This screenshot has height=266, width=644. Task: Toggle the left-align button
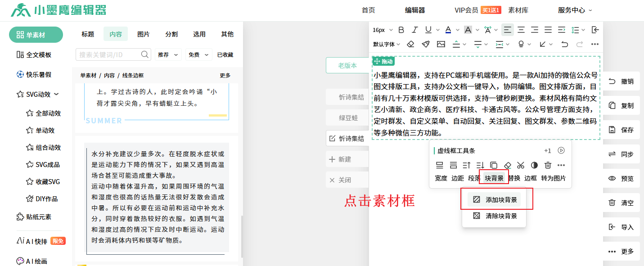pyautogui.click(x=508, y=30)
